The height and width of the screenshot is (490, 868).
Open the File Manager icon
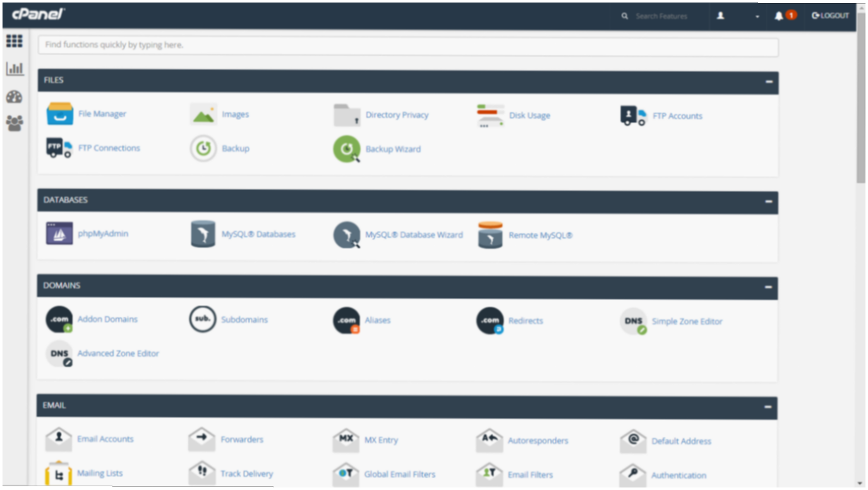coord(60,114)
